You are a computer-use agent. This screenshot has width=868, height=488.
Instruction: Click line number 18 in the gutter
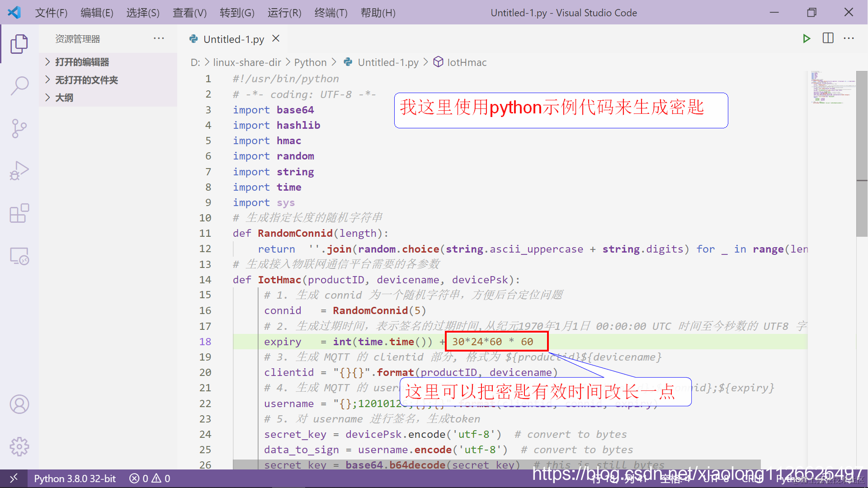(205, 342)
